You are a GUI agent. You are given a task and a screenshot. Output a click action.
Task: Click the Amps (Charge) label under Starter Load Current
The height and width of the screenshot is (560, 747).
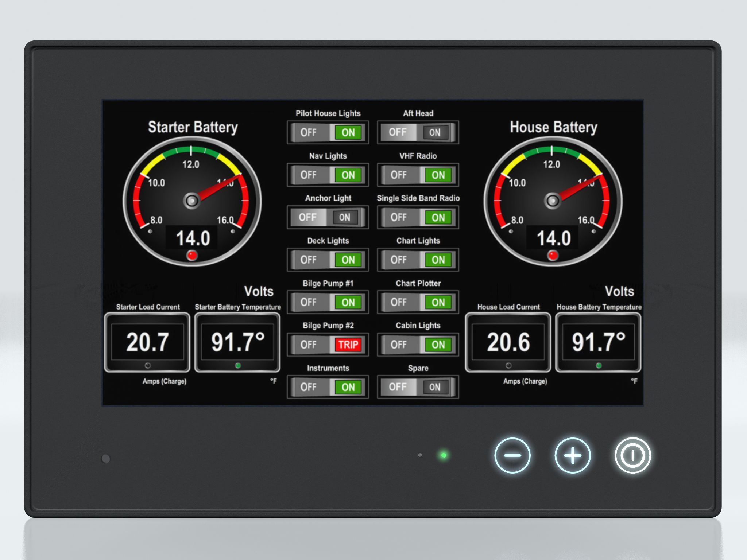(165, 381)
